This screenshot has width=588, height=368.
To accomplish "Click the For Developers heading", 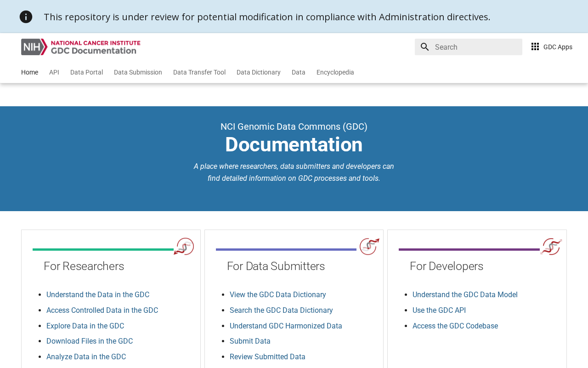I will [x=447, y=266].
